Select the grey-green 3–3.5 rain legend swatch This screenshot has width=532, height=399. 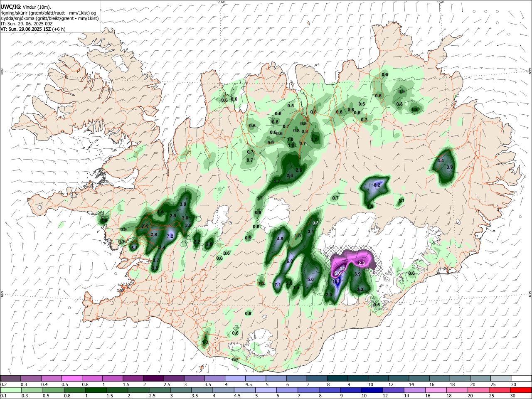click(181, 390)
